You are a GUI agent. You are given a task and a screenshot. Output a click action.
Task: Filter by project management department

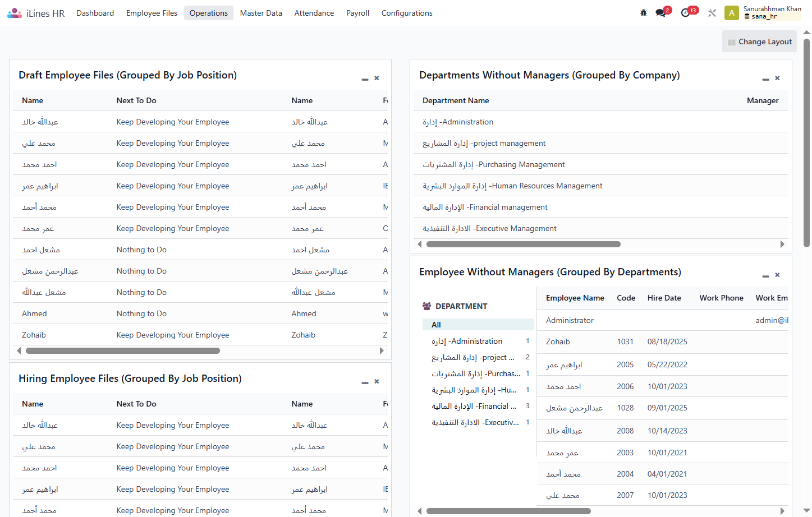478,357
